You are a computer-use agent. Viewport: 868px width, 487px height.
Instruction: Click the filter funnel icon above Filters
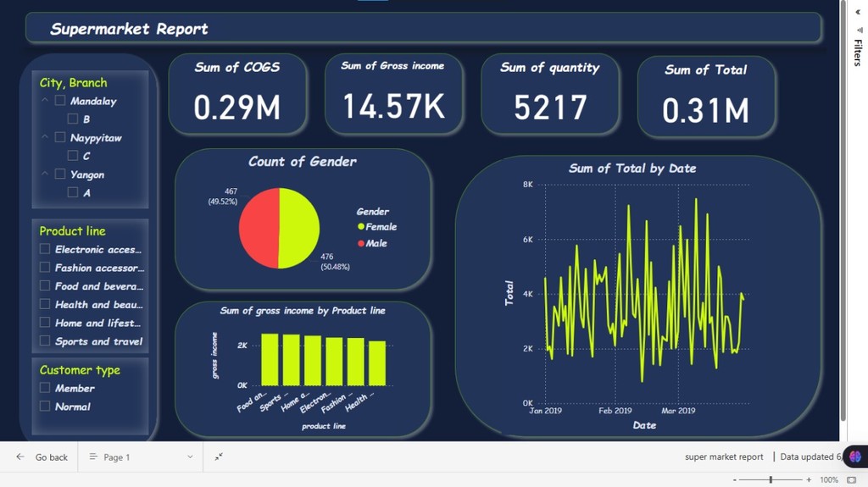pyautogui.click(x=860, y=30)
